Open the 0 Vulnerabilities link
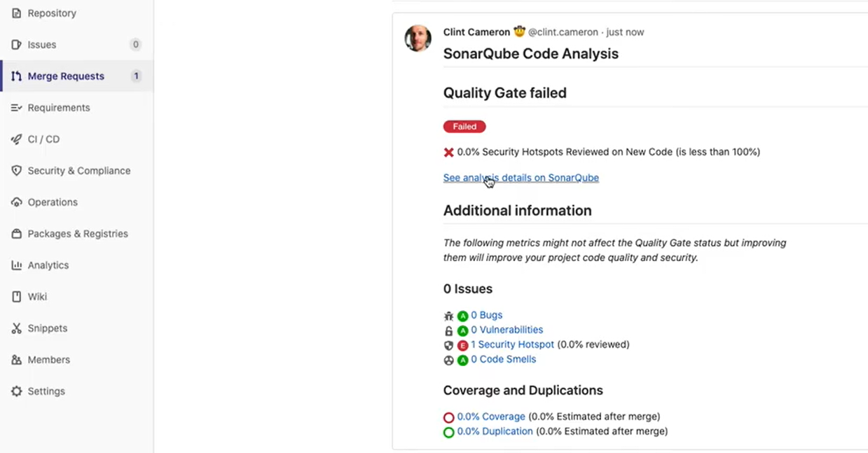This screenshot has height=453, width=868. (507, 330)
